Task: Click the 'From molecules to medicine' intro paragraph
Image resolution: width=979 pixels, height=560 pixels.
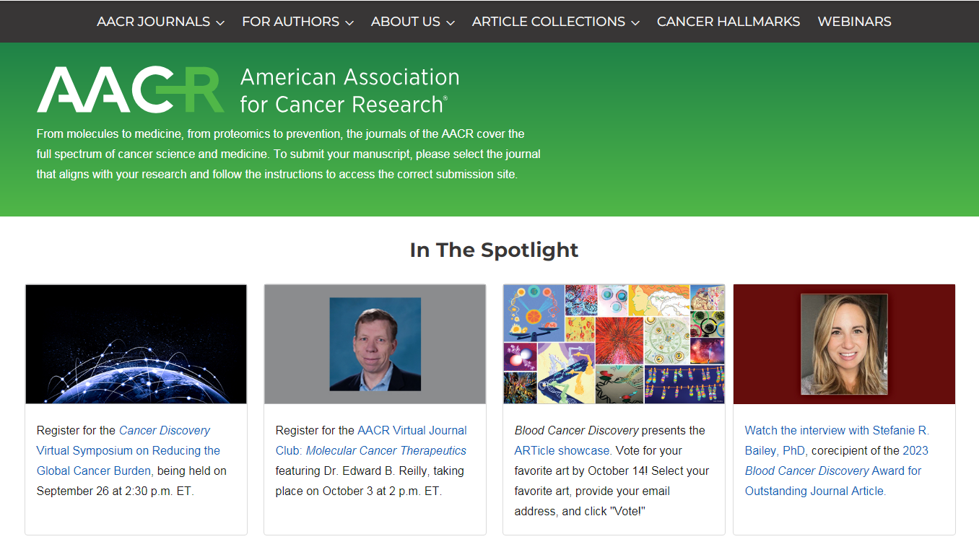Action: [289, 154]
